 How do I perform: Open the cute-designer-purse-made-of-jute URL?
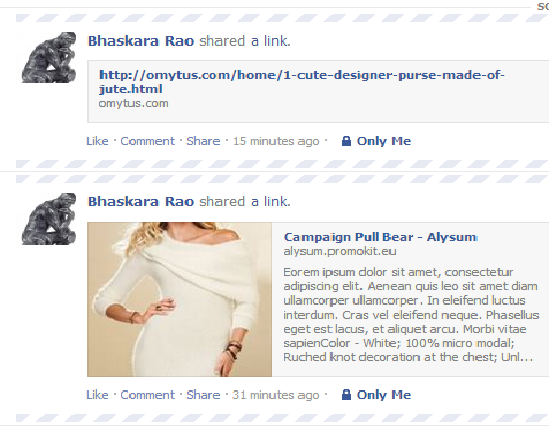click(302, 82)
